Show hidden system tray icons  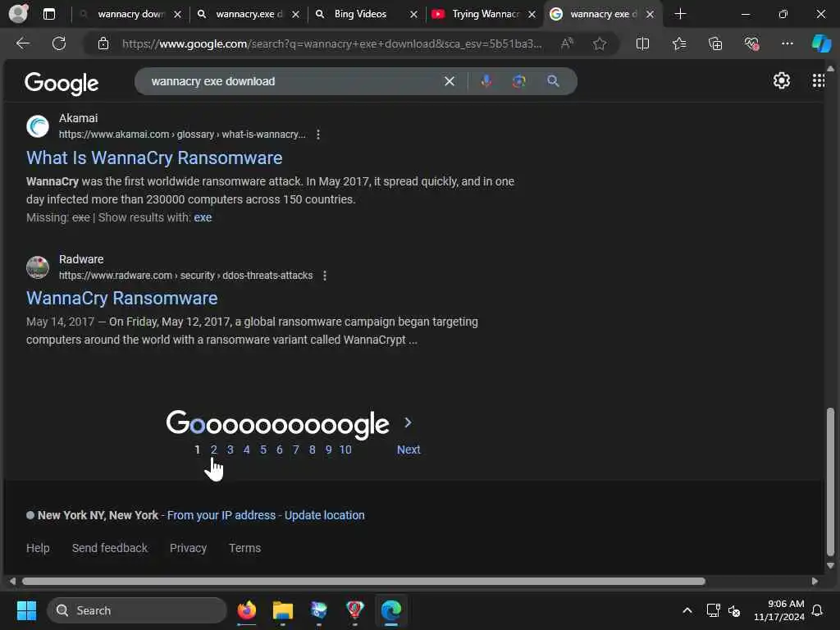(x=687, y=610)
